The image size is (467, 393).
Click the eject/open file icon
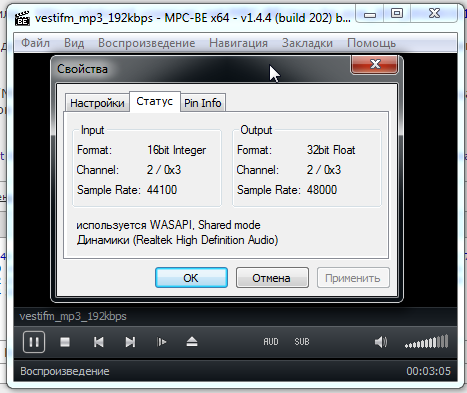pos(192,342)
